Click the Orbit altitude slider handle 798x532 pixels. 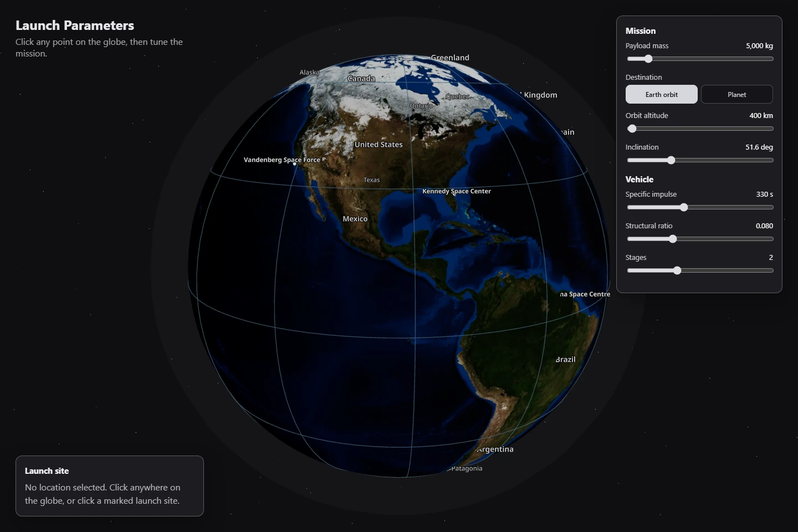click(x=632, y=129)
